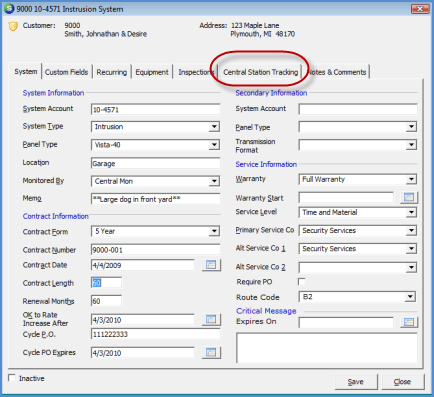Open the Monitored By dropdown
Viewport: 434px width, 397px height.
[x=214, y=181]
